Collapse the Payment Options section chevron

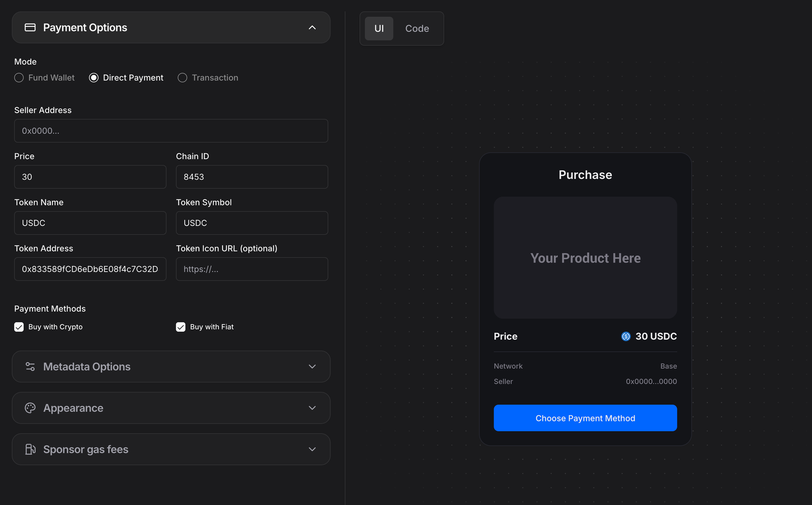click(x=312, y=28)
